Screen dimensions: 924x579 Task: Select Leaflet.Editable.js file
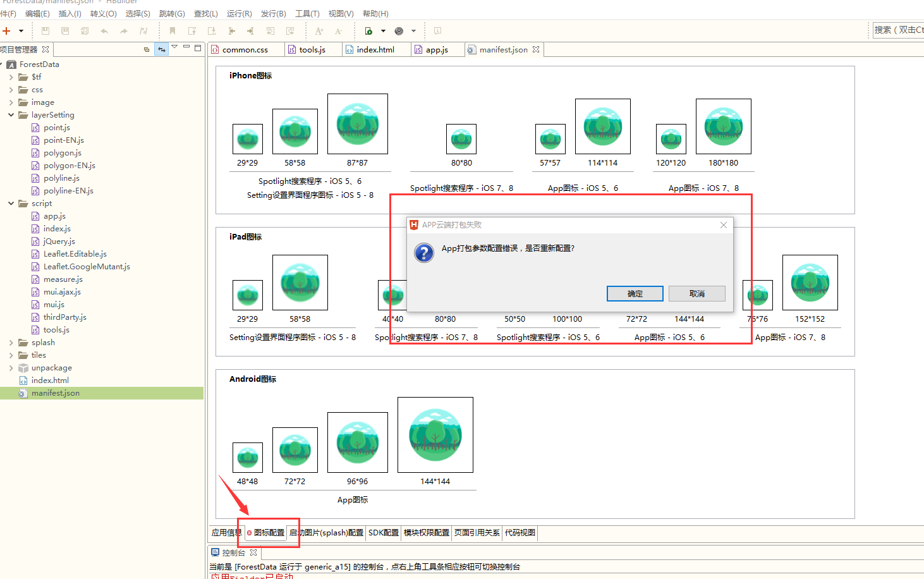coord(75,254)
